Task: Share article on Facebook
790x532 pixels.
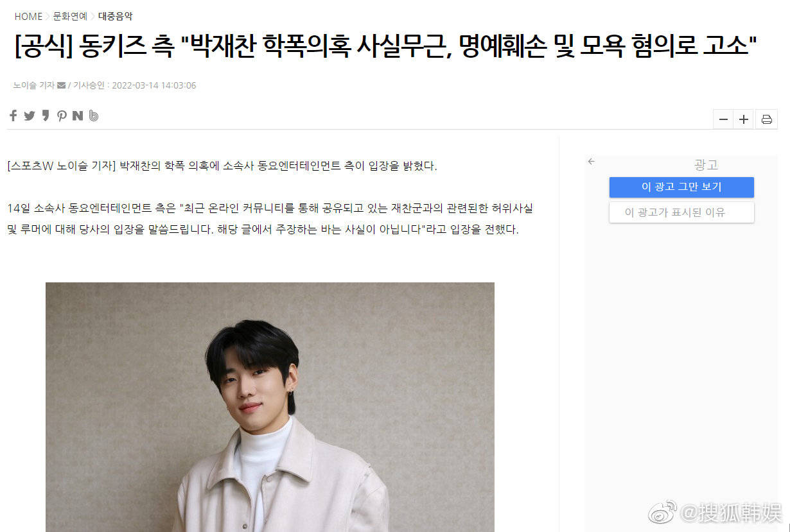Action: 13,116
